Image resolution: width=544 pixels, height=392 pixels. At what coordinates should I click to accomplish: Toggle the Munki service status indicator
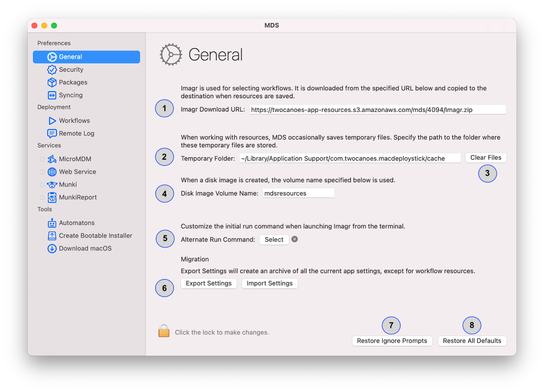[42, 185]
